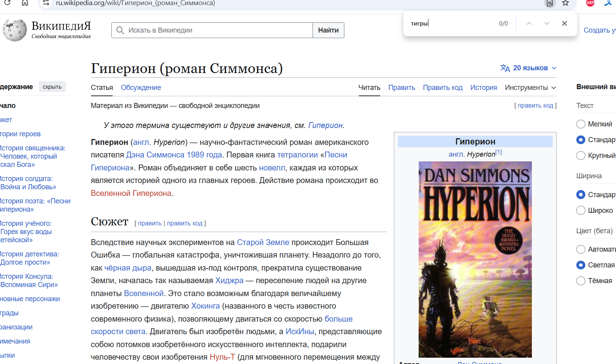Select the standard option under 'Текст'
This screenshot has width=616, height=364.
581,140
